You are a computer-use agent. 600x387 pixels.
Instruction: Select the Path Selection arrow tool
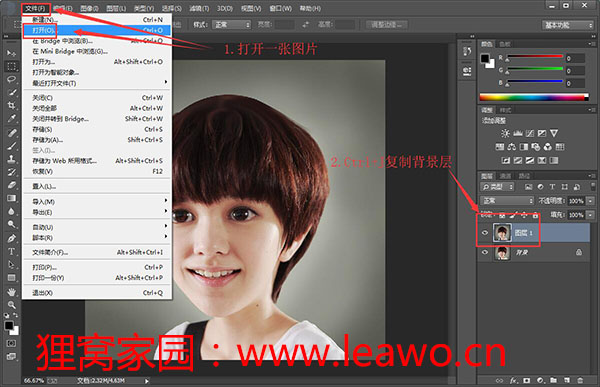[11, 265]
